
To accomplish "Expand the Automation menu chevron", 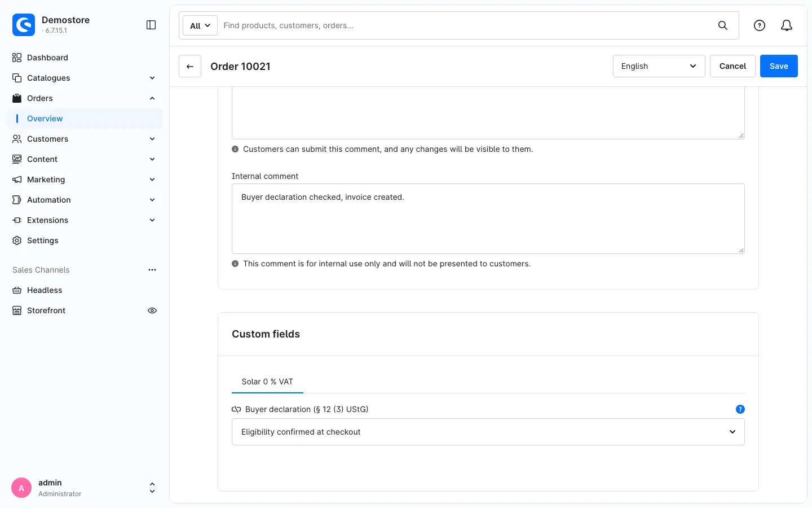I will [152, 200].
